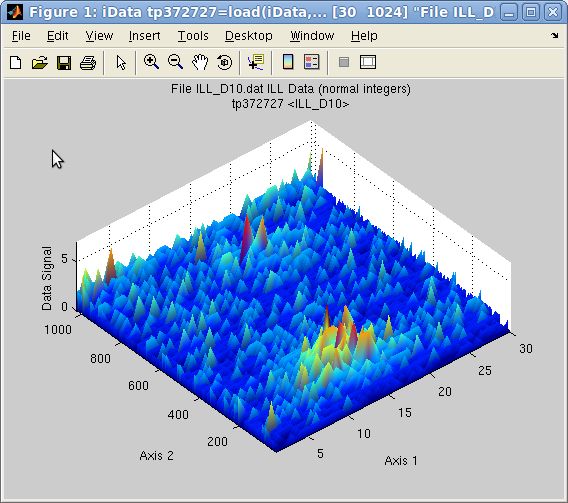The image size is (568, 503).
Task: Click the New Figure toolbar icon
Action: (x=16, y=63)
